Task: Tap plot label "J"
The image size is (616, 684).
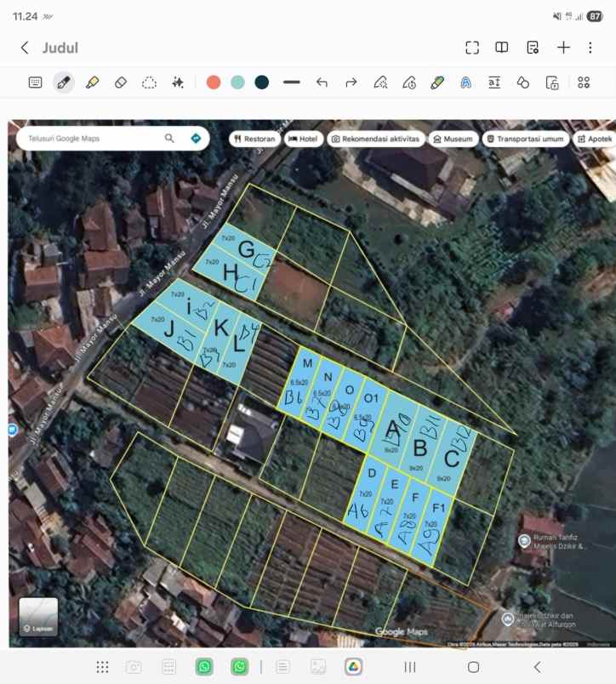Action: click(169, 329)
